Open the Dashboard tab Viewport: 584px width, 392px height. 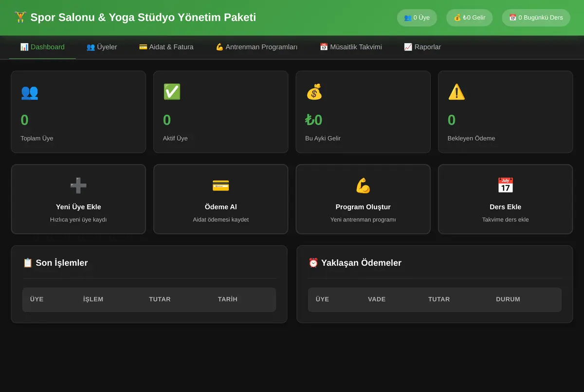[x=42, y=47]
